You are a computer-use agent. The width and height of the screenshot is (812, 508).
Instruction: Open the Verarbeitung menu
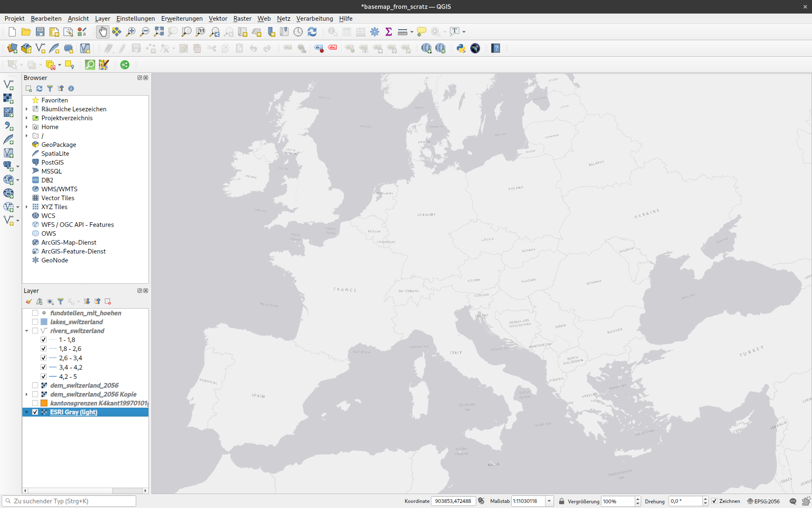click(314, 18)
